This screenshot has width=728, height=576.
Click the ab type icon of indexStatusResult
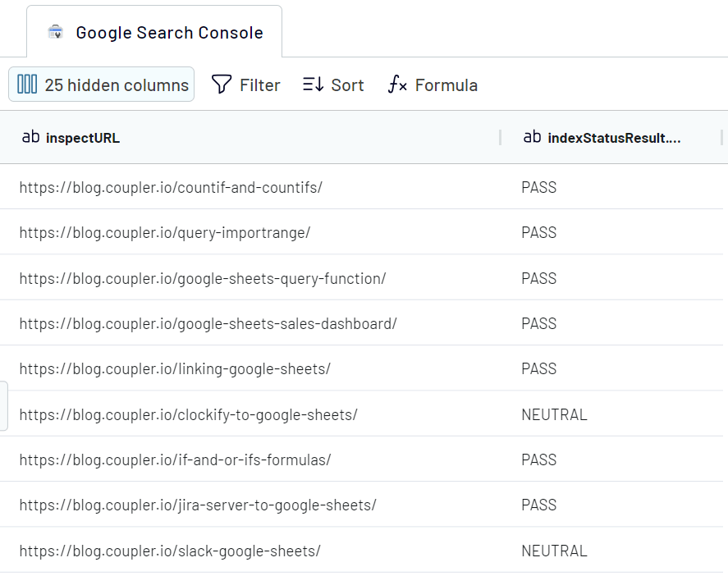[x=532, y=137]
